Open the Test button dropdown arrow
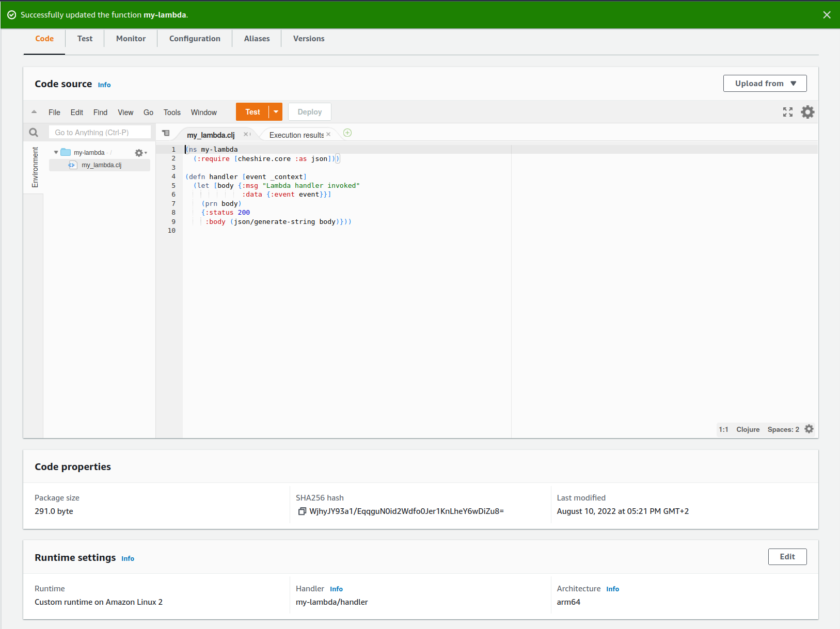Viewport: 840px width, 629px height. (276, 112)
